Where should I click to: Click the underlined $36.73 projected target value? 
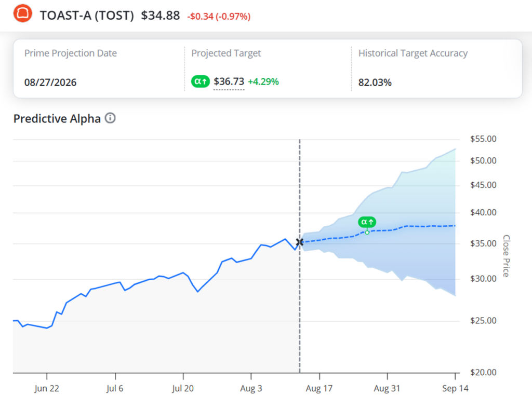229,81
